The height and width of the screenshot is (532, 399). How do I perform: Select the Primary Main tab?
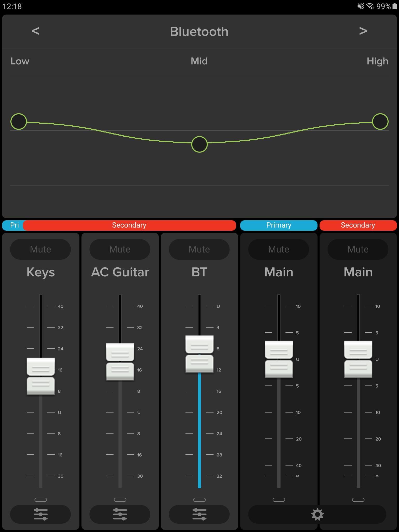(279, 225)
